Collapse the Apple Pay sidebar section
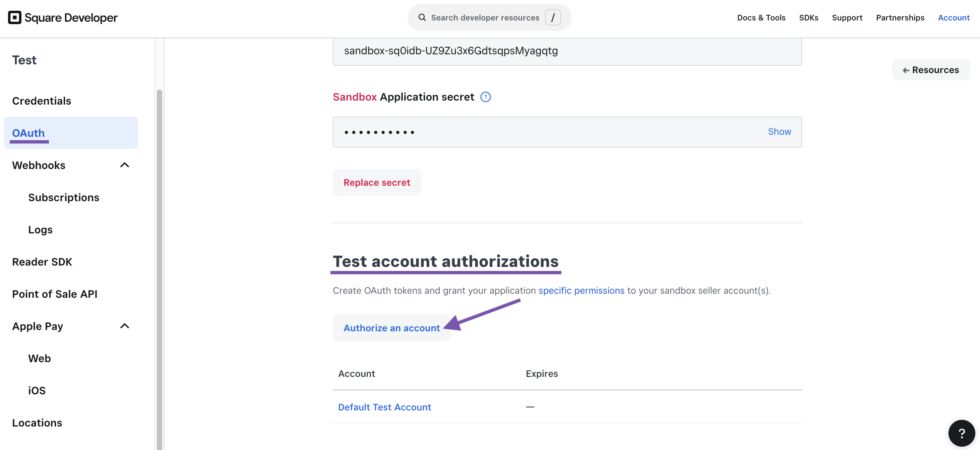The width and height of the screenshot is (980, 450). pos(124,326)
